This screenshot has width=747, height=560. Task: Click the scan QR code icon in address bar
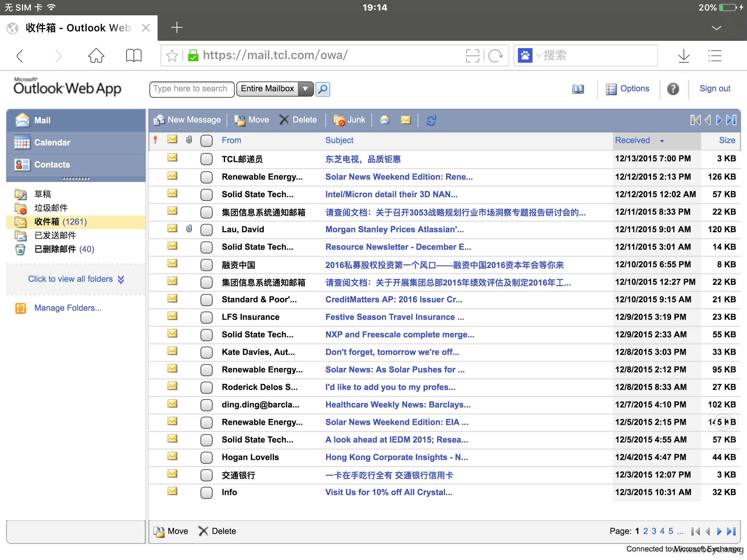tap(473, 56)
